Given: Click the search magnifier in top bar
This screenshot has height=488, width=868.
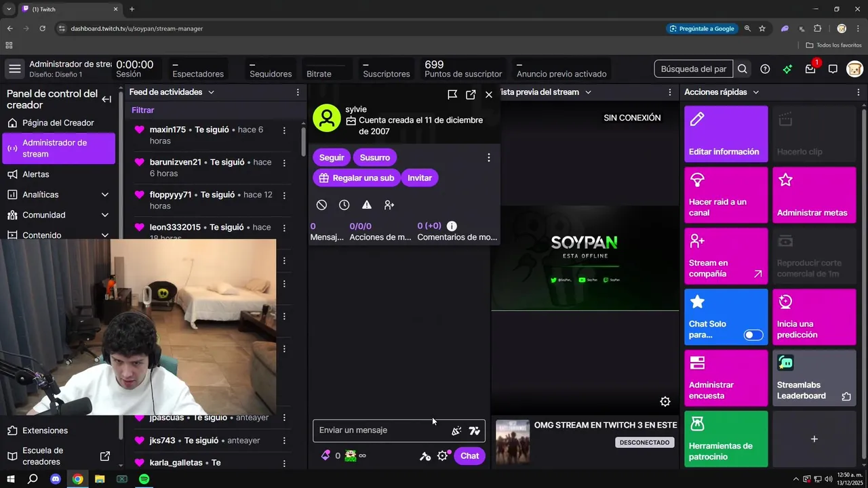Looking at the screenshot, I should [743, 68].
